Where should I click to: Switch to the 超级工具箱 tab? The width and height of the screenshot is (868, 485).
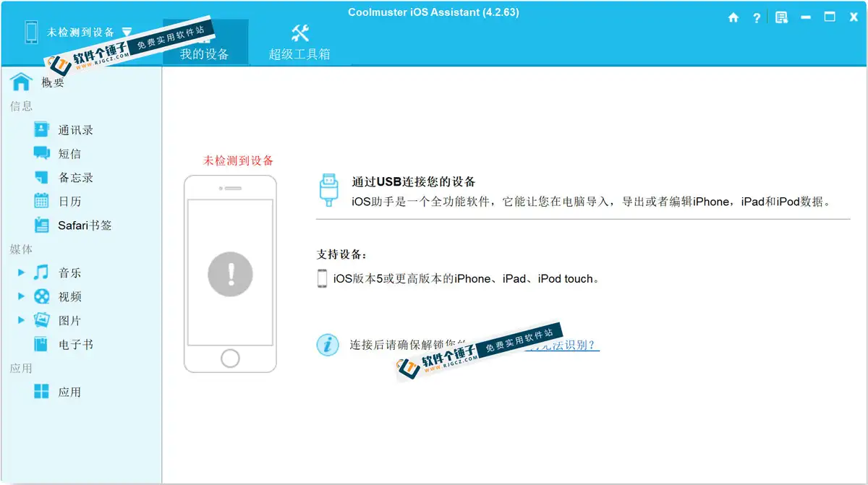(x=299, y=42)
